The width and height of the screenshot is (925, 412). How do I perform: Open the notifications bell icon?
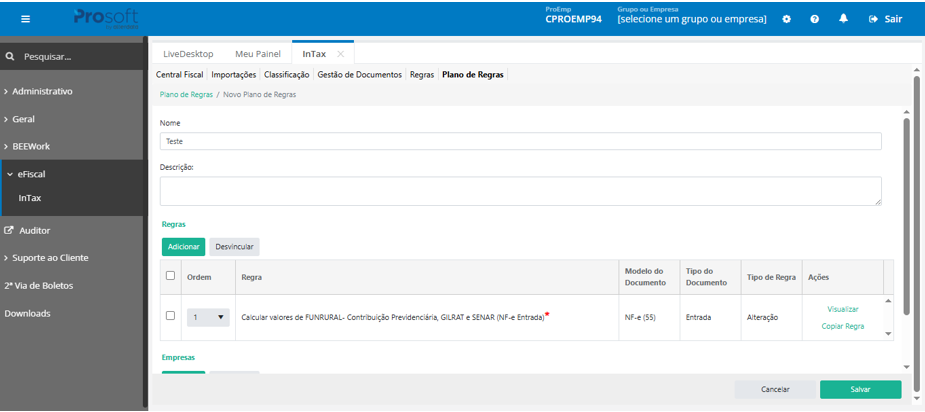pyautogui.click(x=843, y=19)
